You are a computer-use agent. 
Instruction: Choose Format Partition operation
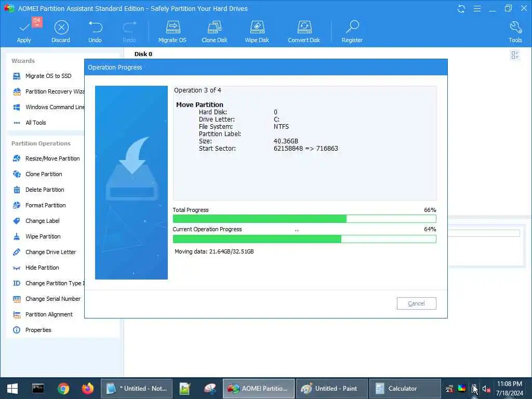39,205
